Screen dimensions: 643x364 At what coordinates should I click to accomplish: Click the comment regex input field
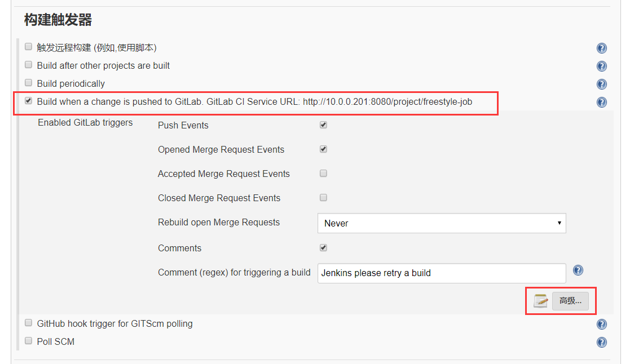(x=442, y=273)
